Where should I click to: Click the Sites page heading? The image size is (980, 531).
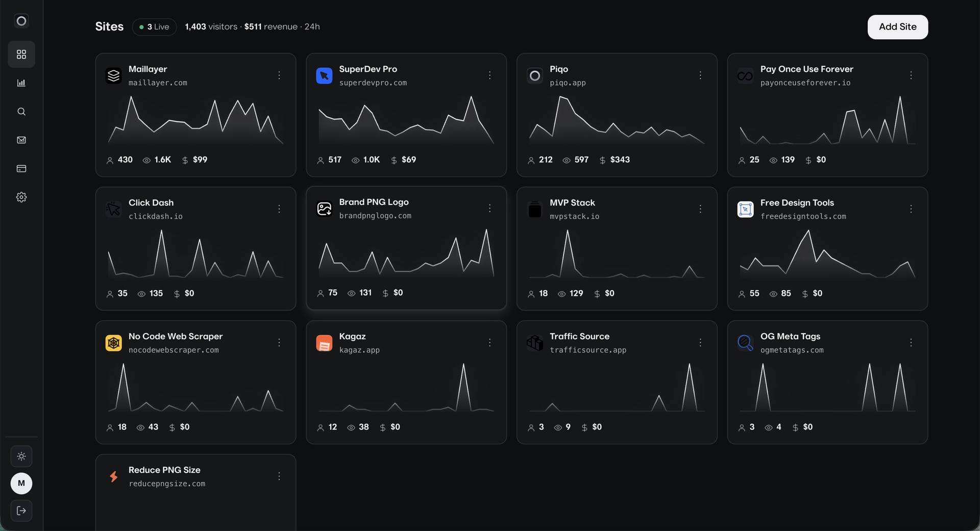tap(109, 27)
